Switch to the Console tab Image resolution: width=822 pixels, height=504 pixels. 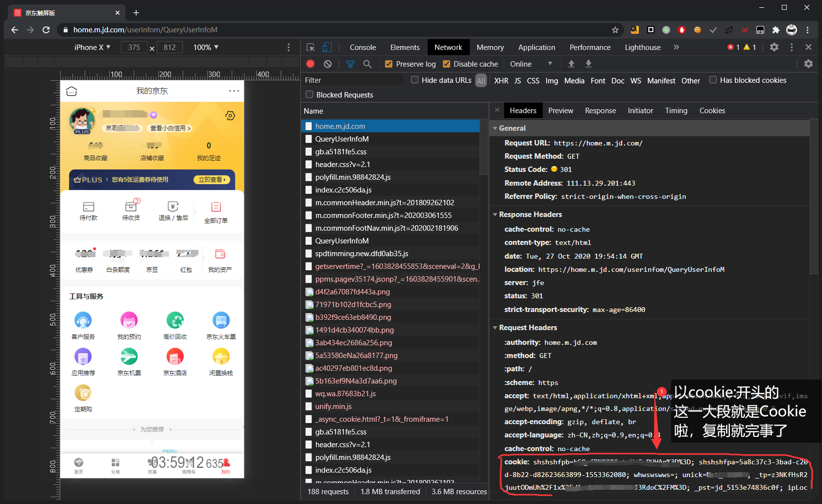coord(363,48)
